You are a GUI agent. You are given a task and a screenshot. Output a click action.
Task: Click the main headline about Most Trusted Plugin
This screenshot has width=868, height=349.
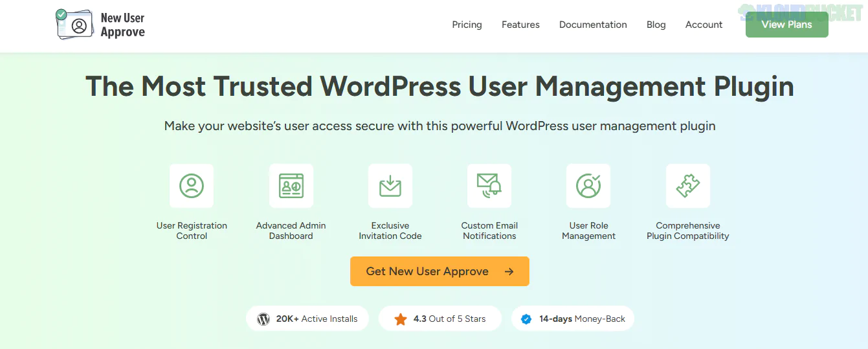pos(440,87)
